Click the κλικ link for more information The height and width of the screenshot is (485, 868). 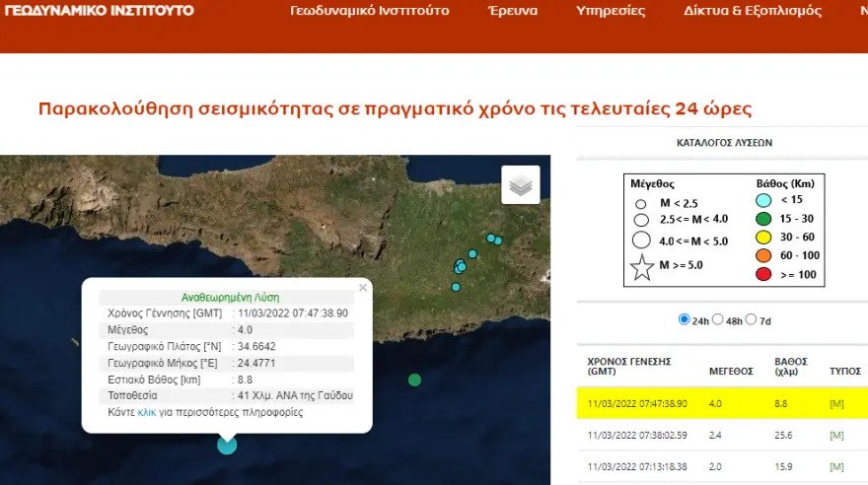pos(146,412)
